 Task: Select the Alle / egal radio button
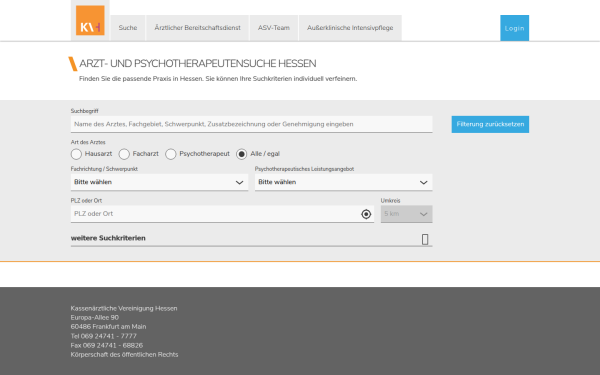click(x=241, y=154)
